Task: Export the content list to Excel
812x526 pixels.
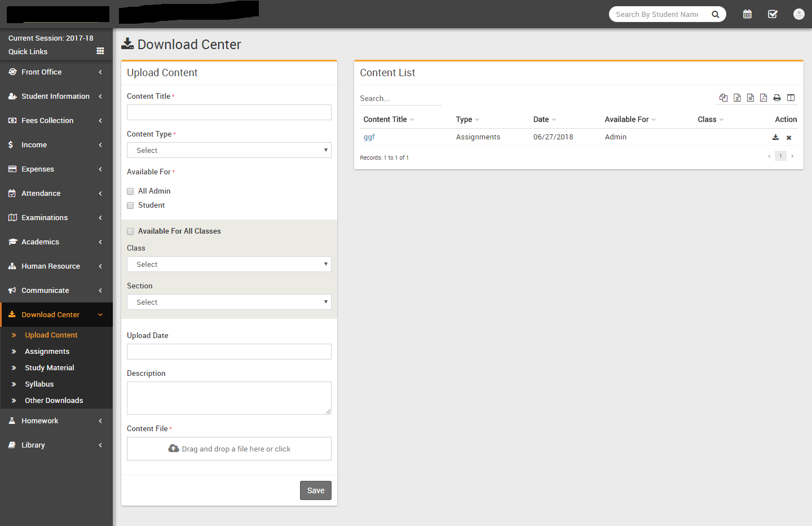Action: pos(737,98)
